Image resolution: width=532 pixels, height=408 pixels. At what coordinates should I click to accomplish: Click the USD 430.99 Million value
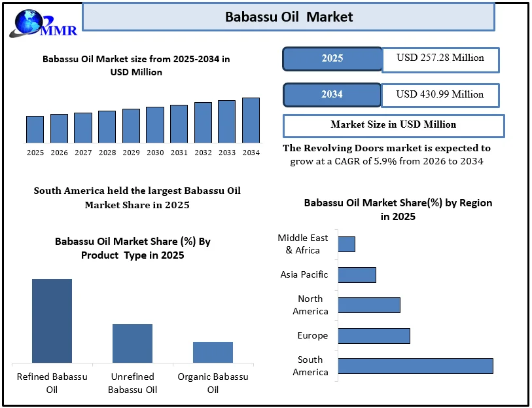click(440, 96)
